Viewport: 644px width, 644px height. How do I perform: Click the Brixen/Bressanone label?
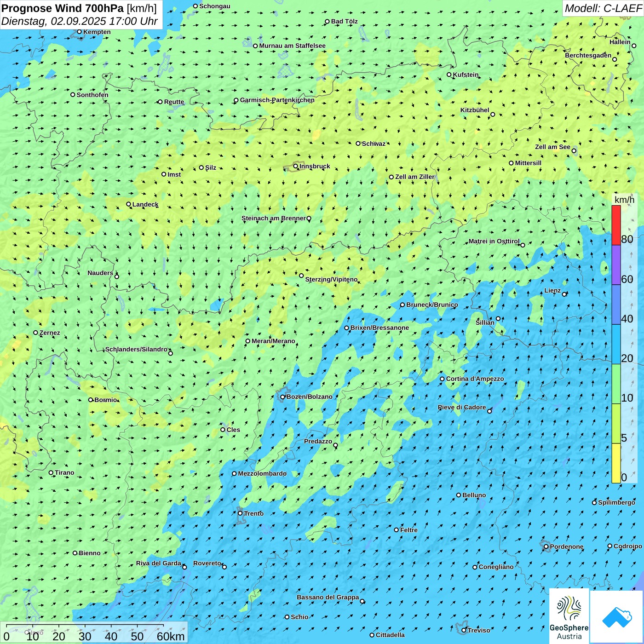pyautogui.click(x=379, y=328)
